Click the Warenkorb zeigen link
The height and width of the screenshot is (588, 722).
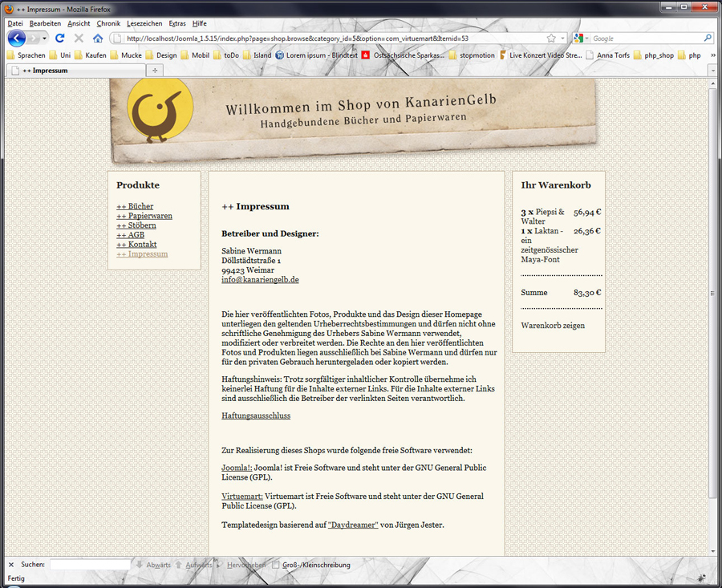[x=553, y=326]
